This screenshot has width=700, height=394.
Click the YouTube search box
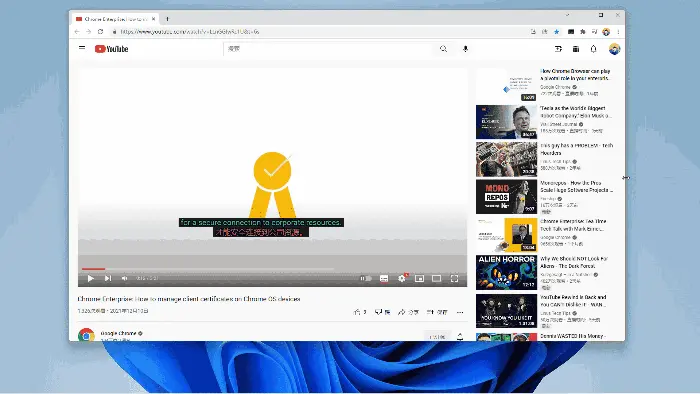(328, 49)
